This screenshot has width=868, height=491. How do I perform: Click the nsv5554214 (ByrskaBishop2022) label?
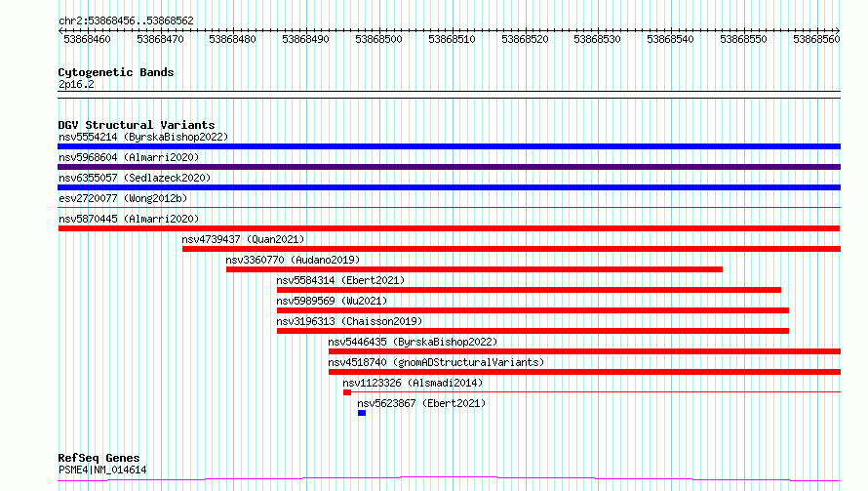(143, 137)
